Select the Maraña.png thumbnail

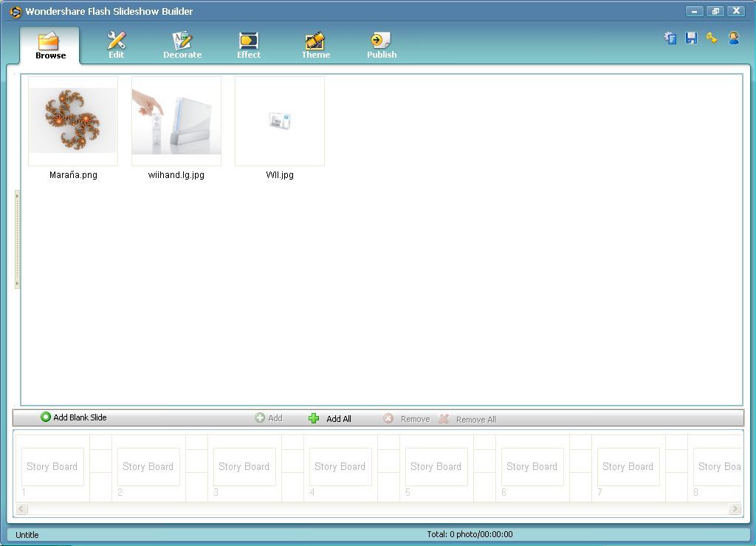(73, 120)
